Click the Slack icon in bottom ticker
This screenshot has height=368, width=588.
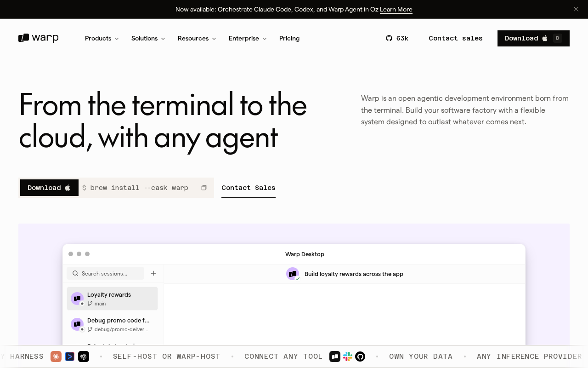pos(348,356)
